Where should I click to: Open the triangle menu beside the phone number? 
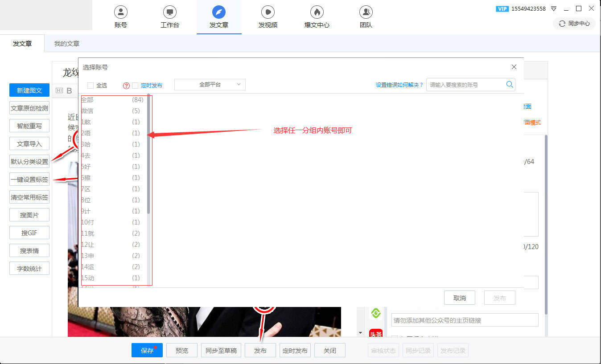point(554,8)
